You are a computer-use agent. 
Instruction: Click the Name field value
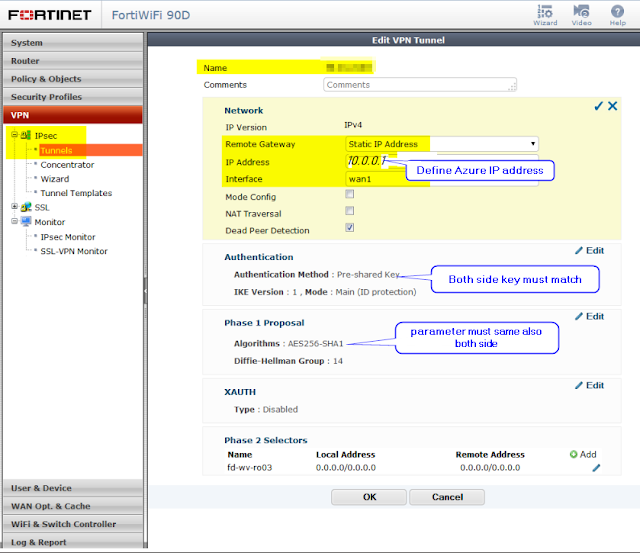click(x=350, y=67)
